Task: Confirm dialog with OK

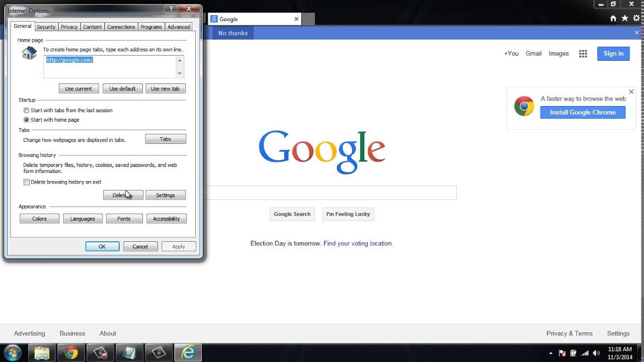Action: pos(102,246)
